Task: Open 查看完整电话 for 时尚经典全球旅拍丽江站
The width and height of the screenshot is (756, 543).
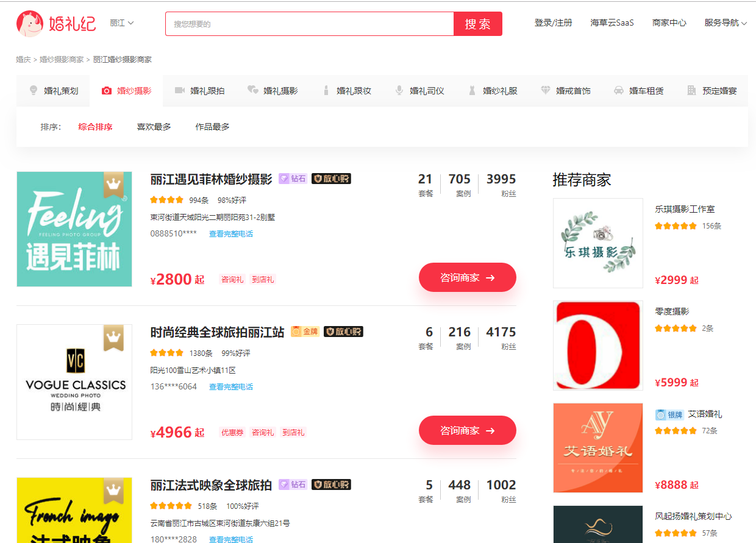Action: (231, 386)
